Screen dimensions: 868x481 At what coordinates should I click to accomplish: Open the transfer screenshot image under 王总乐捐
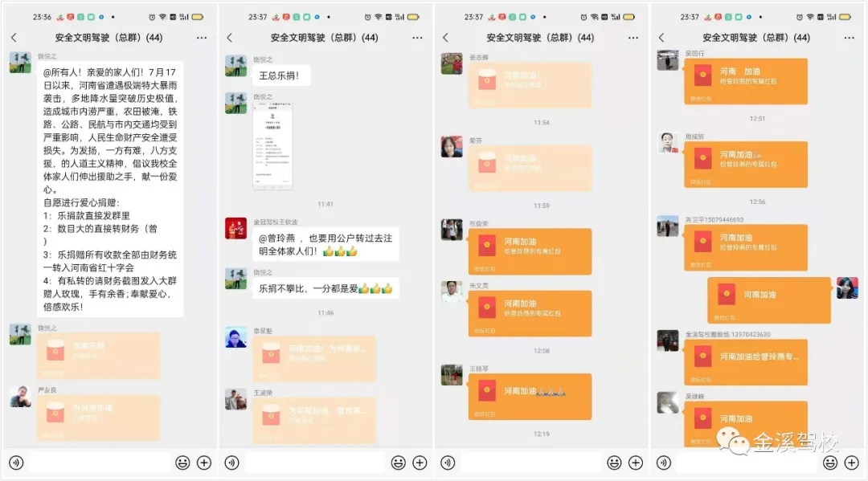[x=272, y=146]
